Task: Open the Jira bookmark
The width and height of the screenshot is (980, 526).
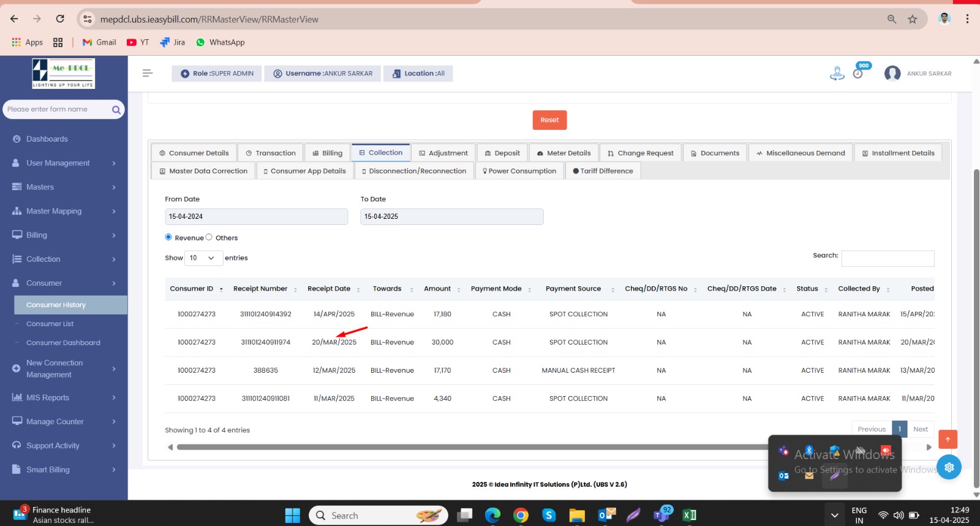Action: (172, 42)
